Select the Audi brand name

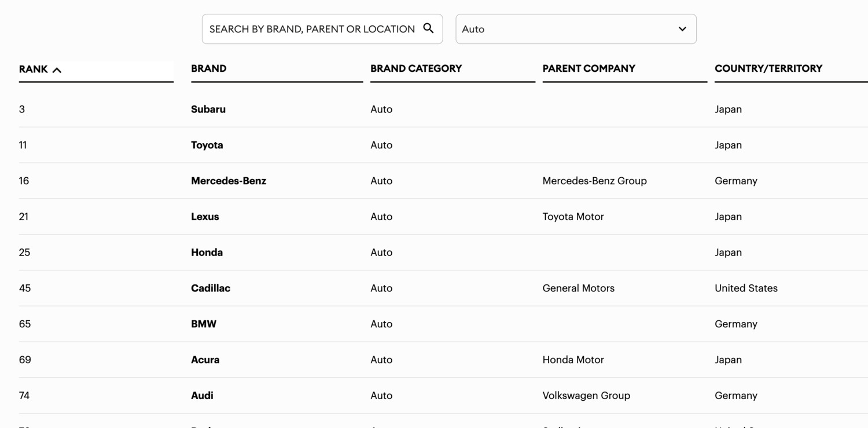coord(202,396)
